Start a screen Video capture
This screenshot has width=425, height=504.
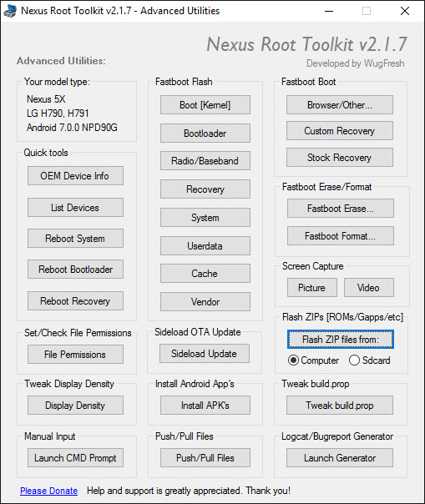[x=369, y=287]
